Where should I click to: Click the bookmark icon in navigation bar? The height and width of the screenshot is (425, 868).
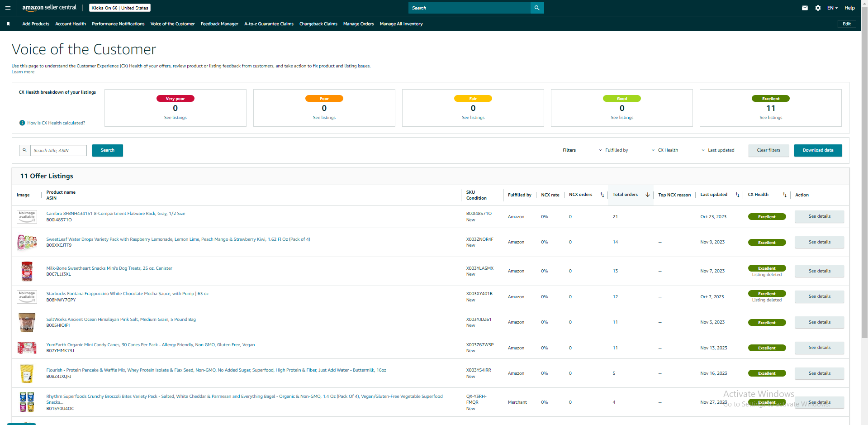8,24
